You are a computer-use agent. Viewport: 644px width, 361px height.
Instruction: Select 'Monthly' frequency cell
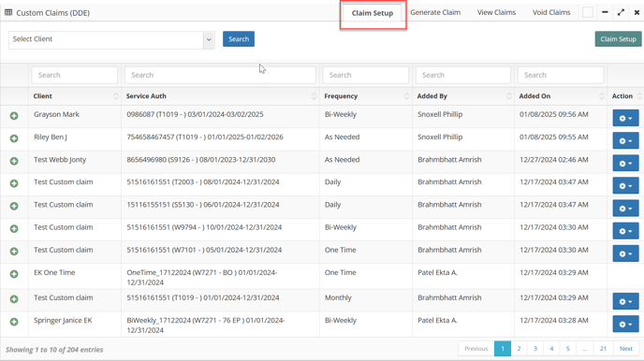click(338, 297)
